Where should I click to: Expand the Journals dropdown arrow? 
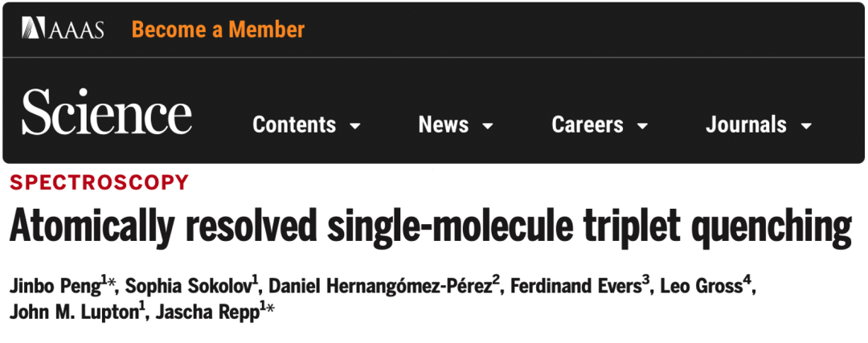point(805,127)
